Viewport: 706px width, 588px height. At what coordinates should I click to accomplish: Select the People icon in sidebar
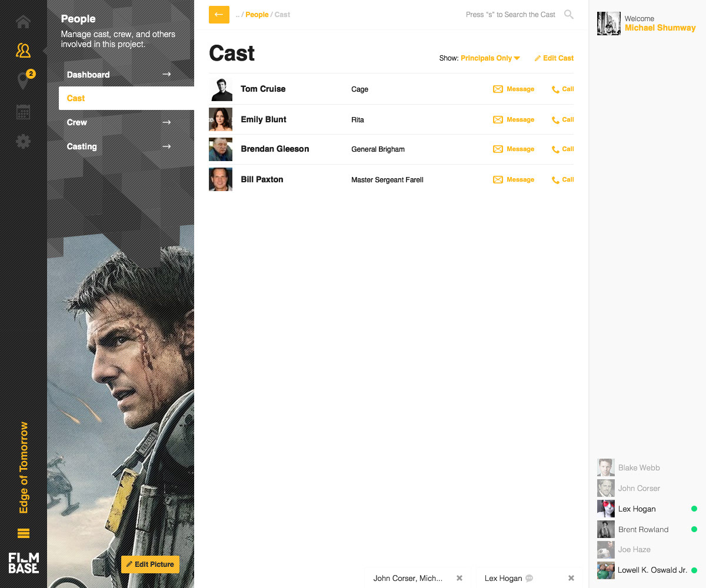pos(23,50)
